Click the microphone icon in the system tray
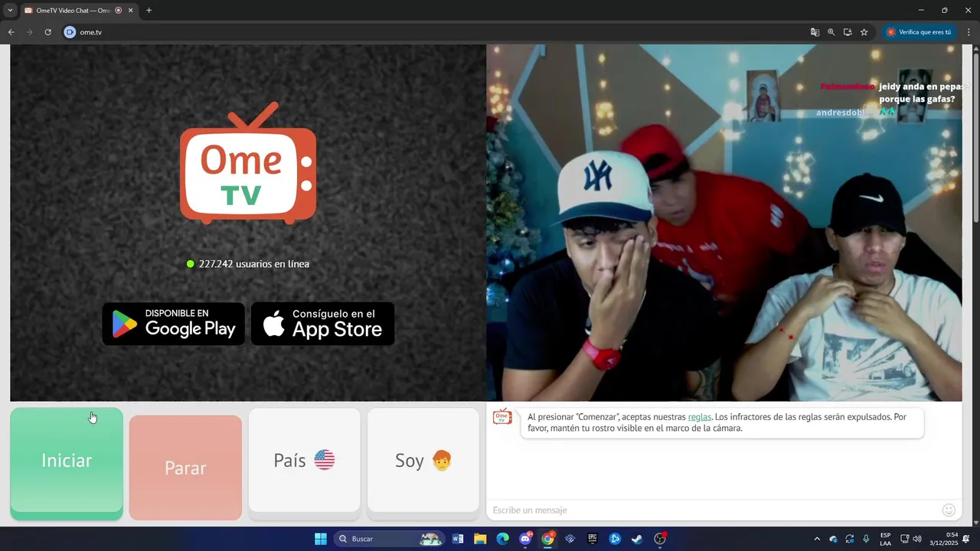980x551 pixels. point(866,539)
